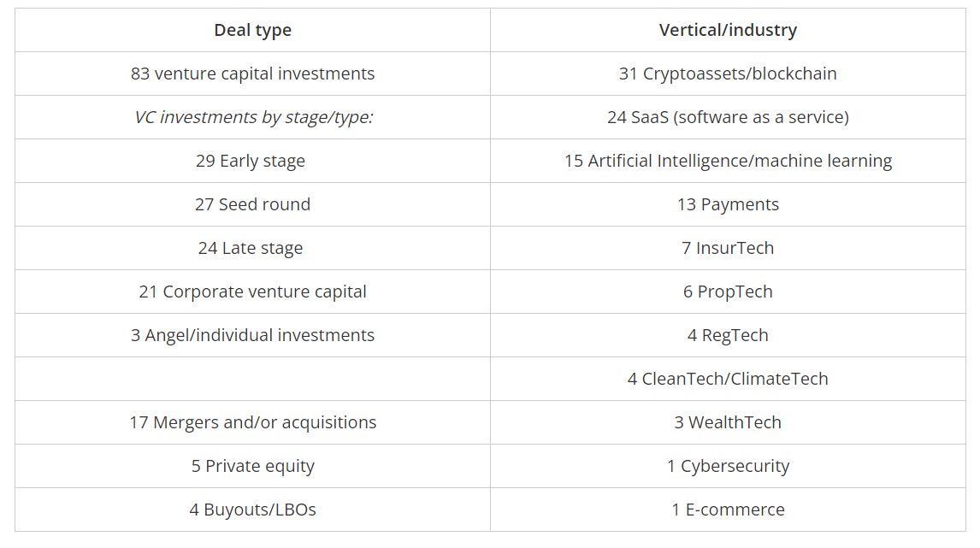Click the 'VC investments by stage/type:' cell
This screenshot has width=980, height=548.
(x=252, y=117)
